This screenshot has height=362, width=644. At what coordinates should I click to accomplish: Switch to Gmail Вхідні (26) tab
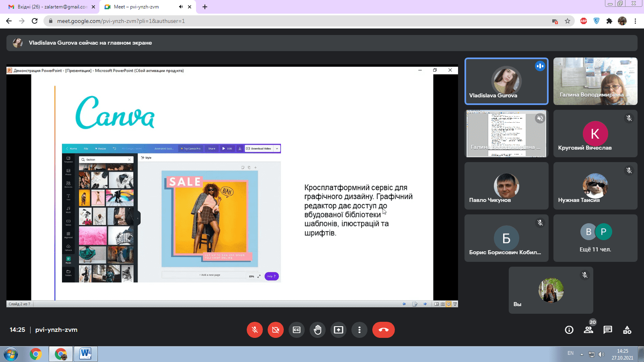tap(52, 7)
